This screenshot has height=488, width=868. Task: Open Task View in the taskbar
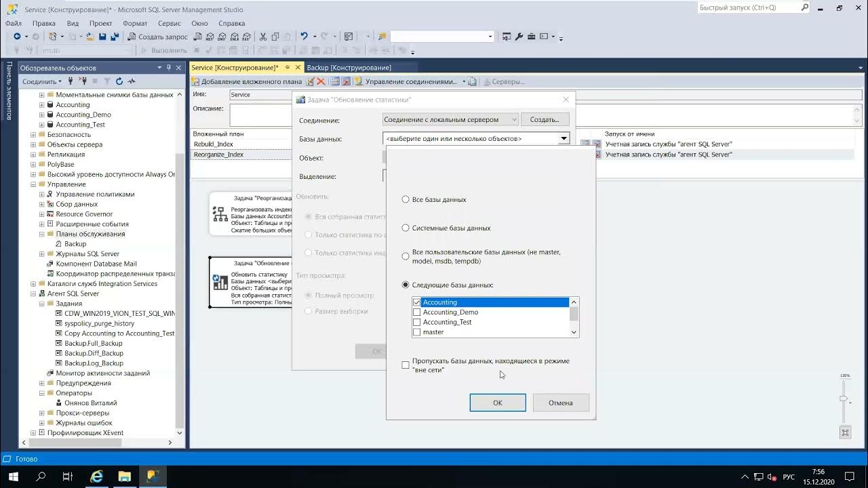click(x=68, y=476)
